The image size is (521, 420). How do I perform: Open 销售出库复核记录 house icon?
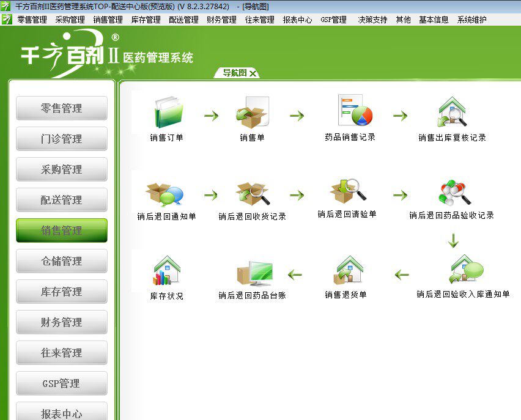tap(453, 112)
